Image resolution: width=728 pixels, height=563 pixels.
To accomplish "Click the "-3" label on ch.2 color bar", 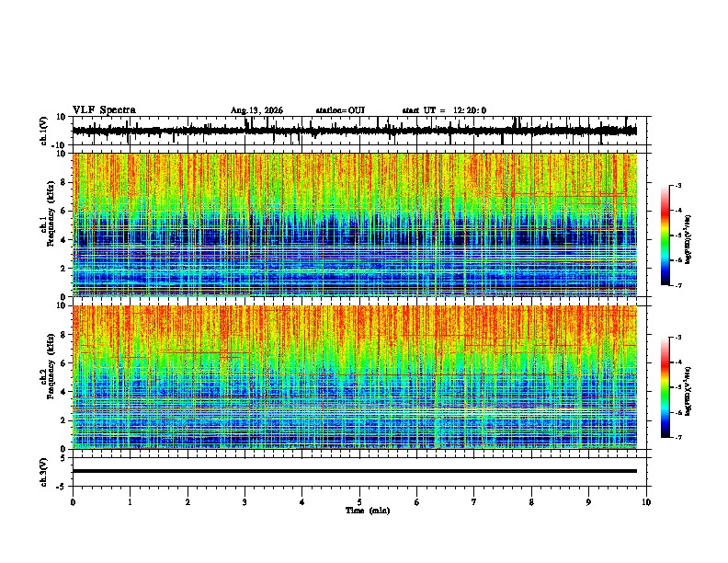I will pos(677,337).
